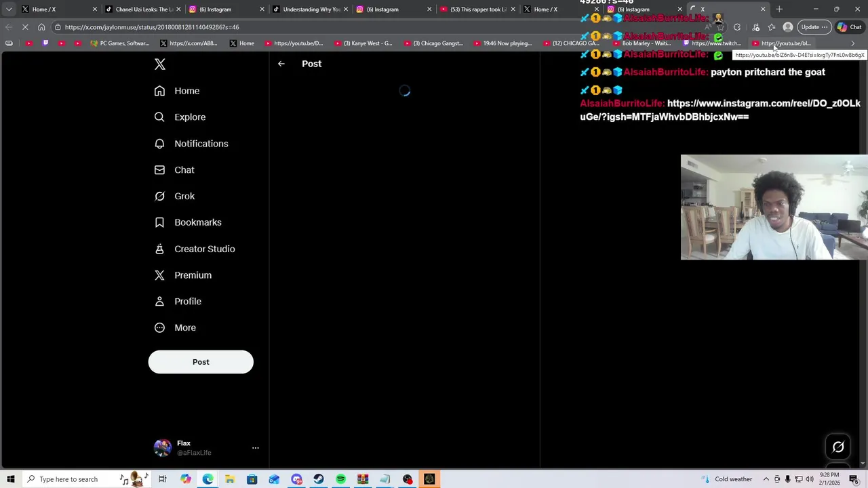Open a new browser tab
Image resolution: width=868 pixels, height=488 pixels.
pos(779,9)
